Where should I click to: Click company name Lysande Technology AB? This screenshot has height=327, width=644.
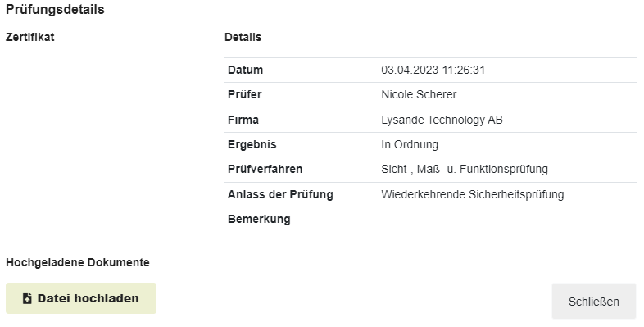tap(442, 120)
